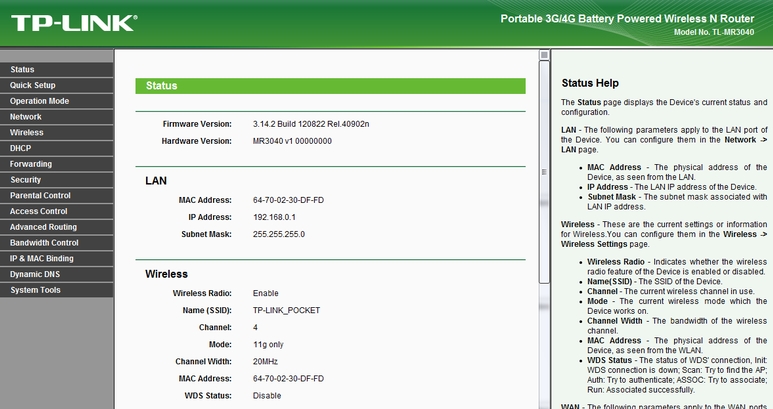Open Bandwidth Control settings

pos(56,243)
